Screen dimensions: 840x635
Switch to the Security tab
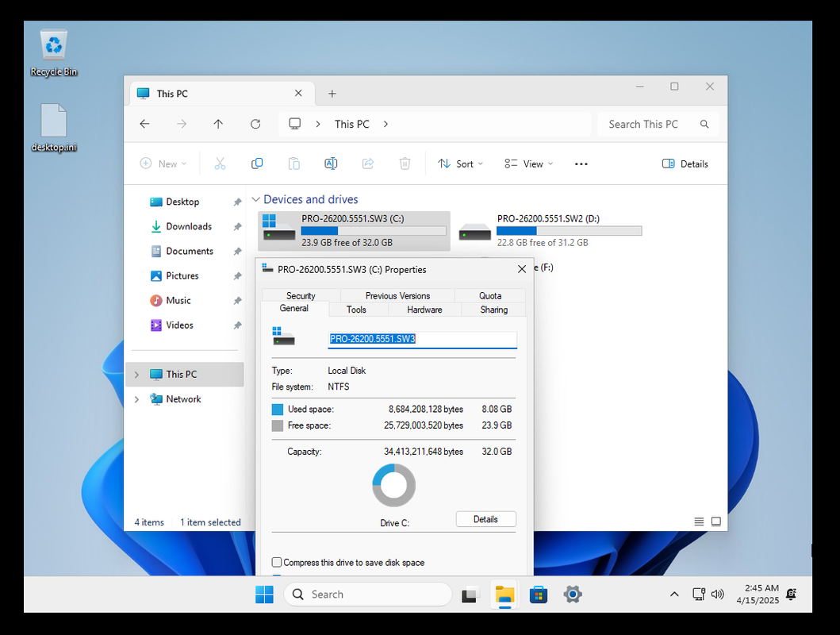click(301, 296)
